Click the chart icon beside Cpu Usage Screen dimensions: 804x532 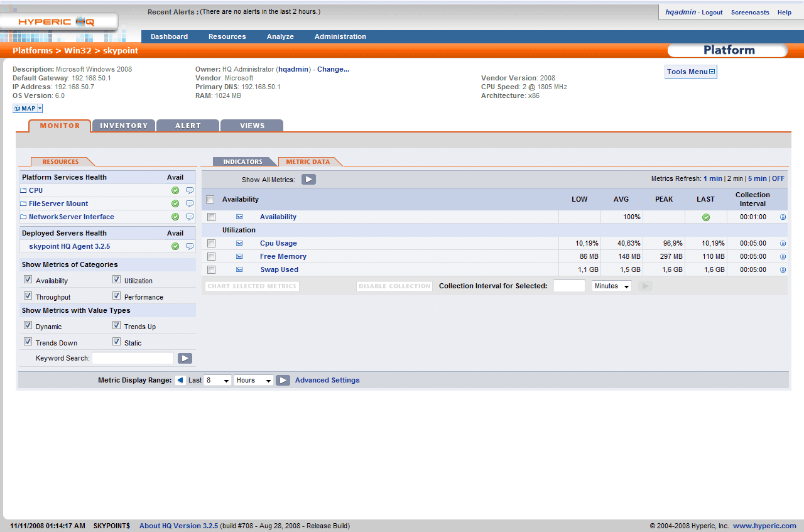(239, 243)
